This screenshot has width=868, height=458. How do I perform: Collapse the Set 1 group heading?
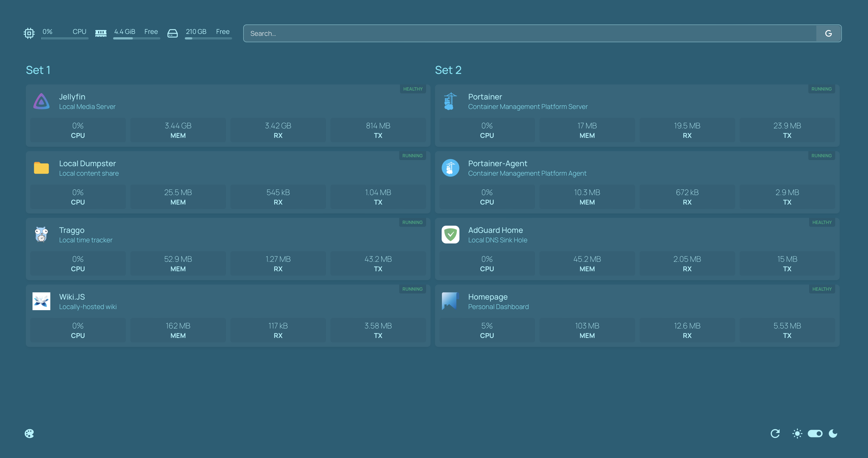pyautogui.click(x=38, y=70)
